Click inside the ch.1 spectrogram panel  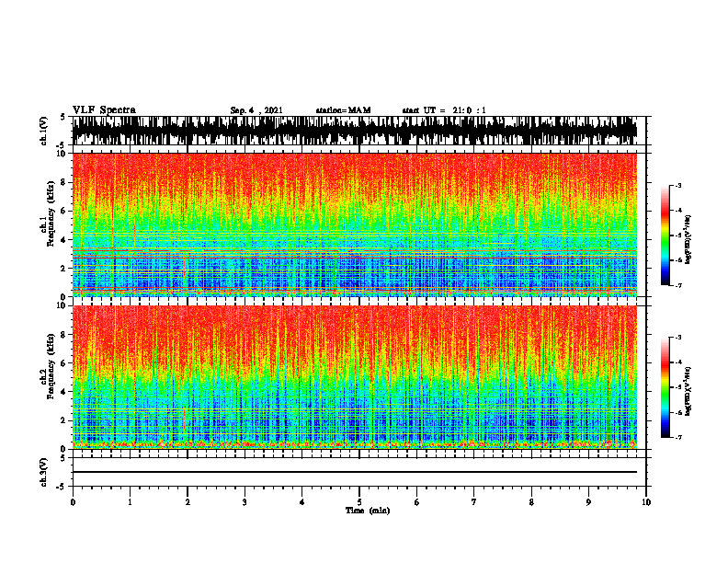pos(354,224)
